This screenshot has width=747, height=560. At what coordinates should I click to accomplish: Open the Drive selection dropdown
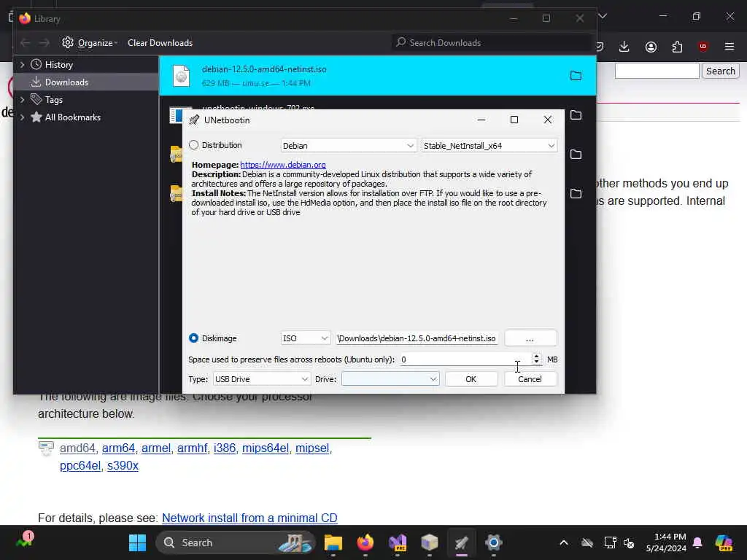pyautogui.click(x=390, y=379)
